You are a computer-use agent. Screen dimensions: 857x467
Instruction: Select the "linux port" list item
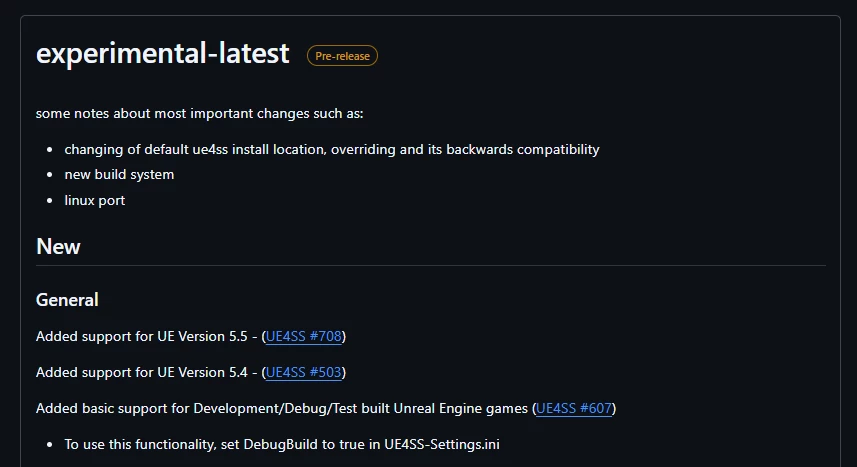[95, 200]
